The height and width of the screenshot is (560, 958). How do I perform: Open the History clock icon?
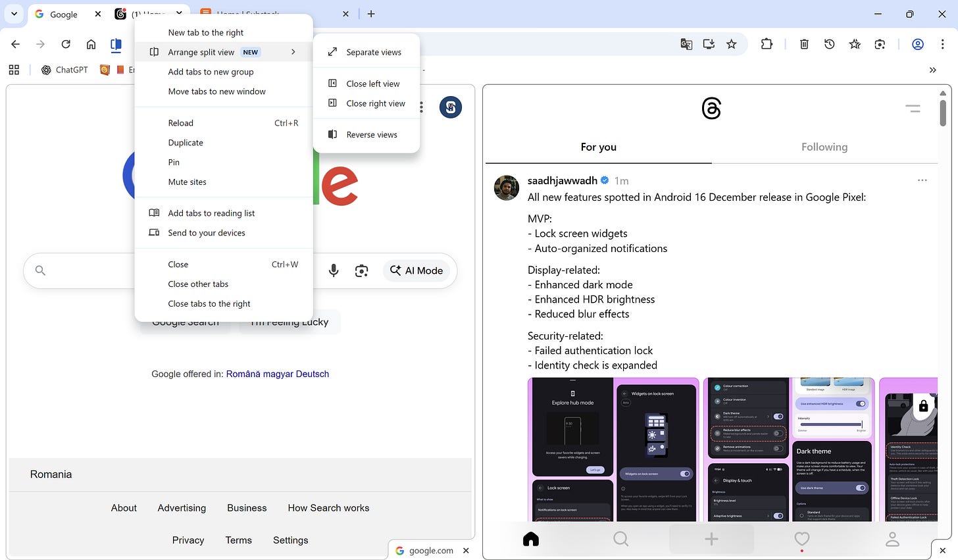(x=829, y=44)
